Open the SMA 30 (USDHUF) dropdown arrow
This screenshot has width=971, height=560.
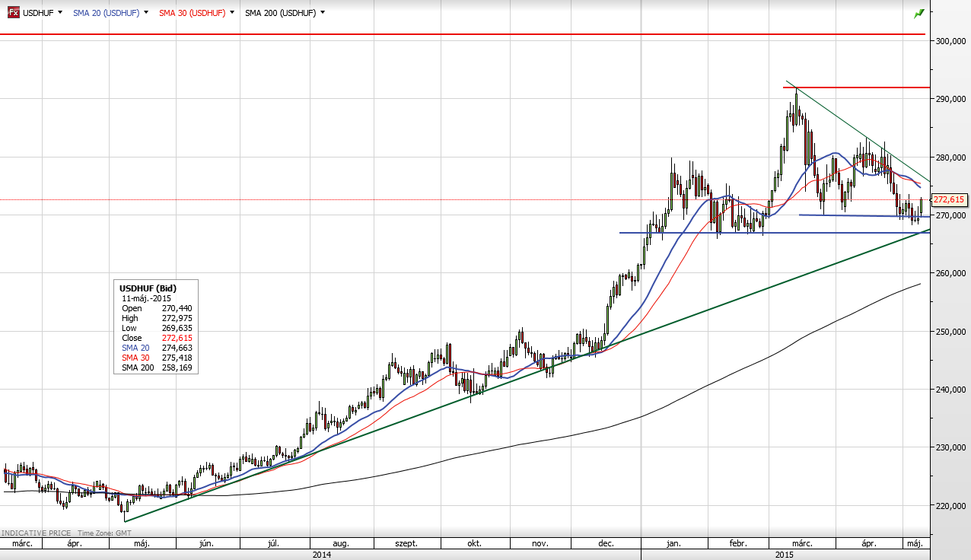pos(232,13)
